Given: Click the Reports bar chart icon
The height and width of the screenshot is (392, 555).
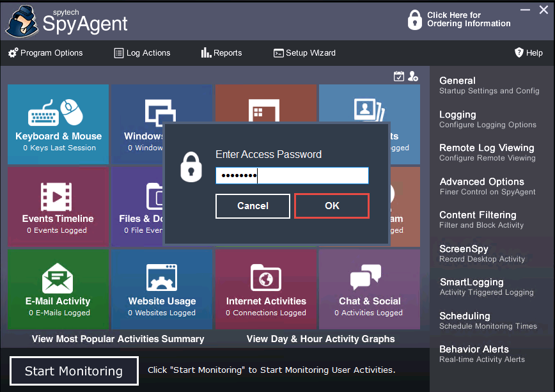Looking at the screenshot, I should coord(206,53).
